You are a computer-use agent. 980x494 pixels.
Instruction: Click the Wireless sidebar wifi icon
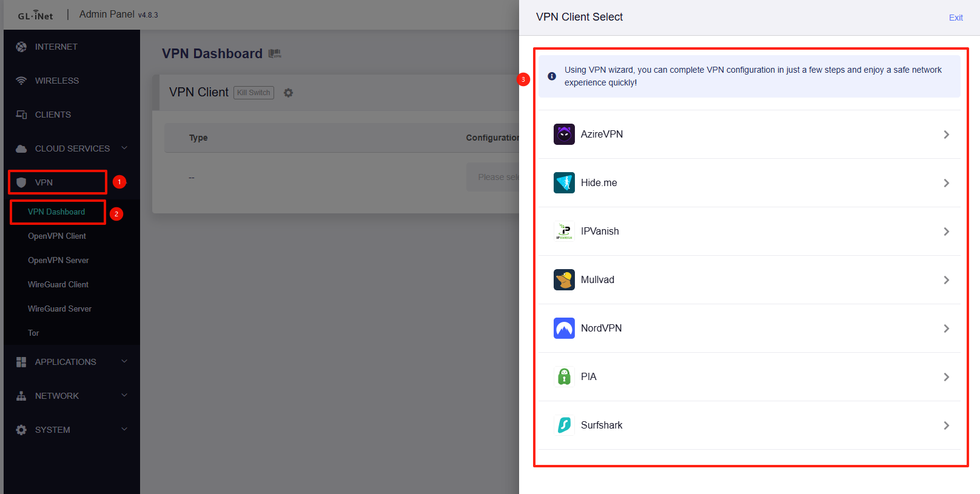(x=21, y=81)
